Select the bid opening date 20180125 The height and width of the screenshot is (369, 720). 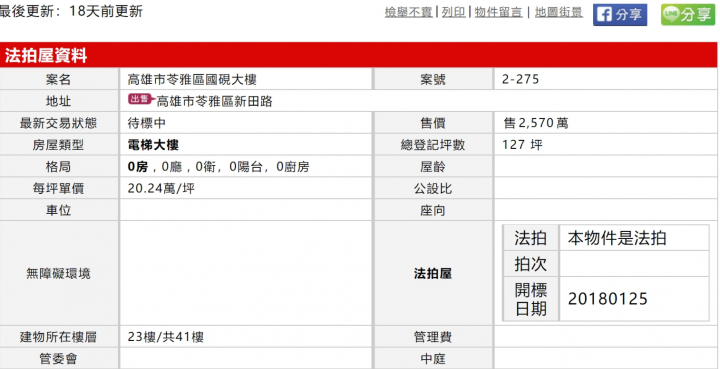click(608, 299)
